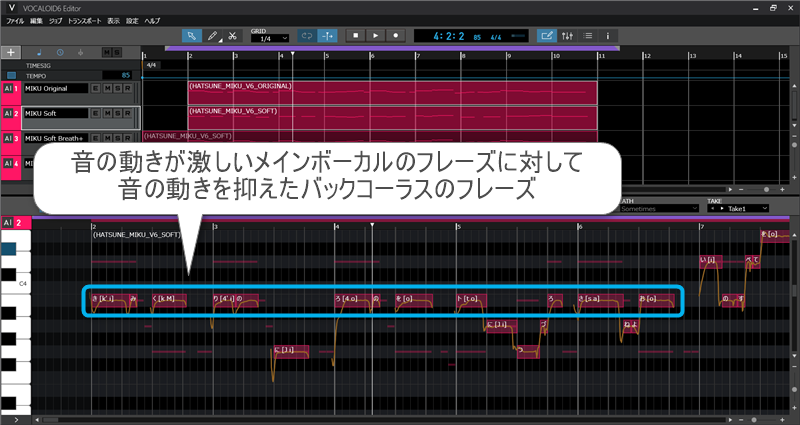Adjust track view horizontal zoom slider
Screen dimensions: 800x425
(766, 189)
